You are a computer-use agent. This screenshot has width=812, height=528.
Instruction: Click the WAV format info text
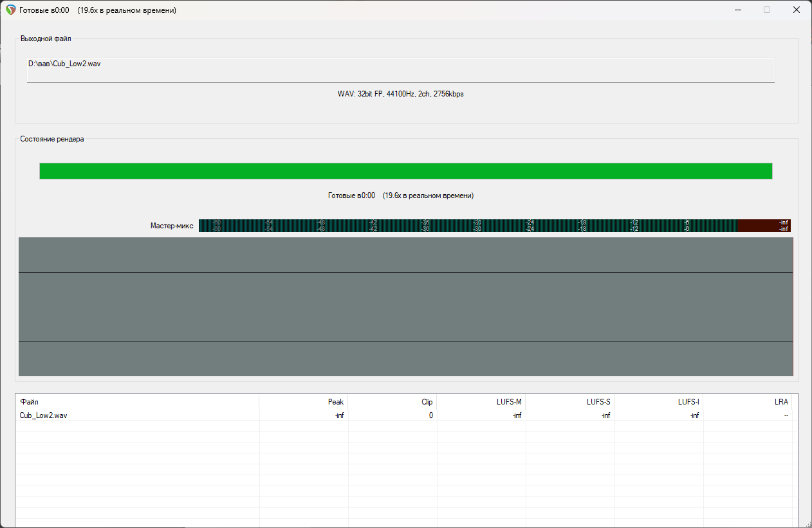[400, 94]
